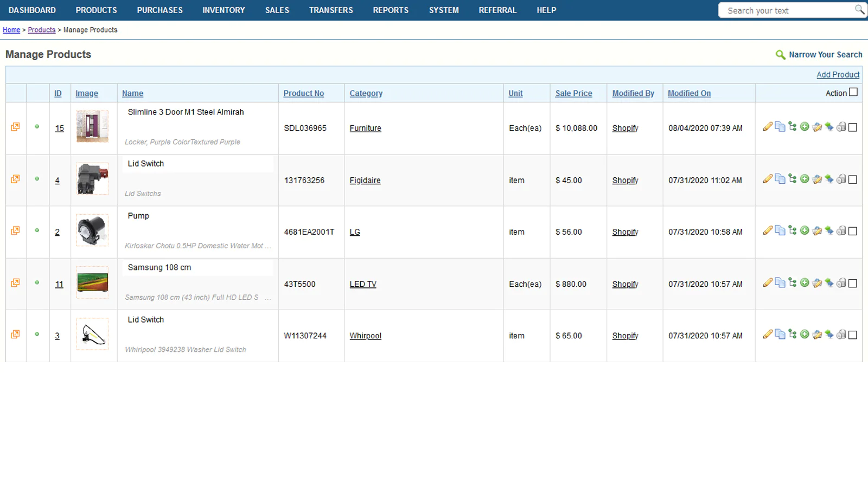Open popup preview icon beside Pump row
The image size is (868, 488).
point(15,230)
